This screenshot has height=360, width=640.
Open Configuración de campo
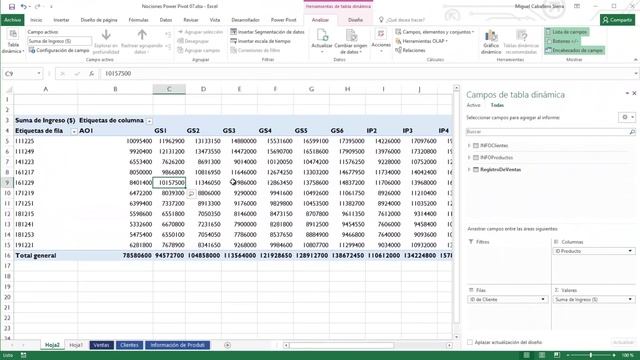coord(59,50)
